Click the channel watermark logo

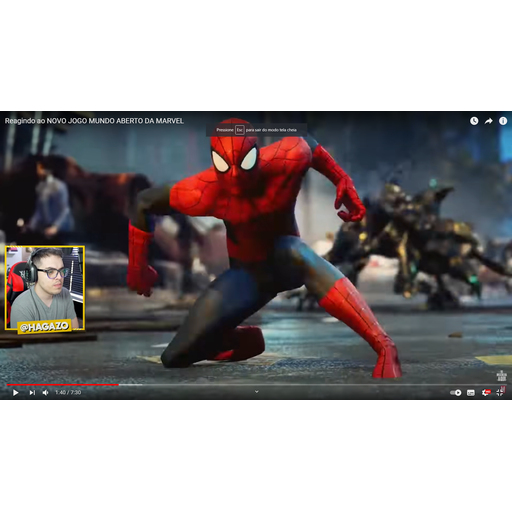pyautogui.click(x=502, y=376)
